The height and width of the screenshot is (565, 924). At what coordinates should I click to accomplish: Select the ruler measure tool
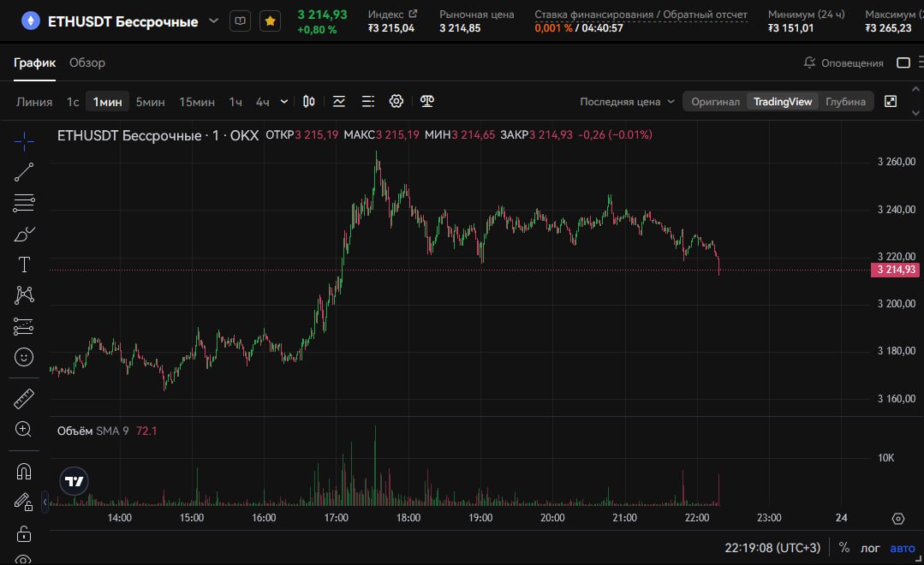click(24, 399)
